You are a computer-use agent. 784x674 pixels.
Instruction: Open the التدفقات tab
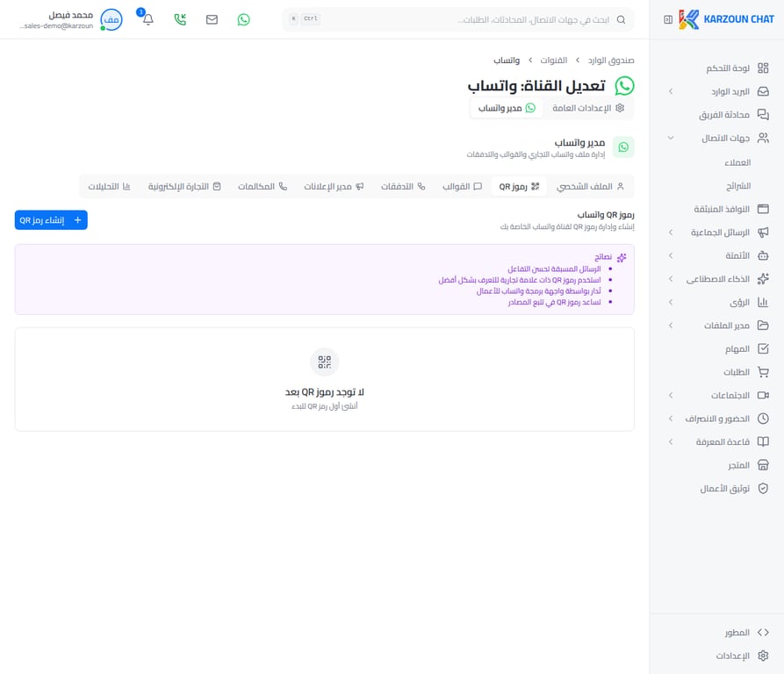(x=403, y=186)
